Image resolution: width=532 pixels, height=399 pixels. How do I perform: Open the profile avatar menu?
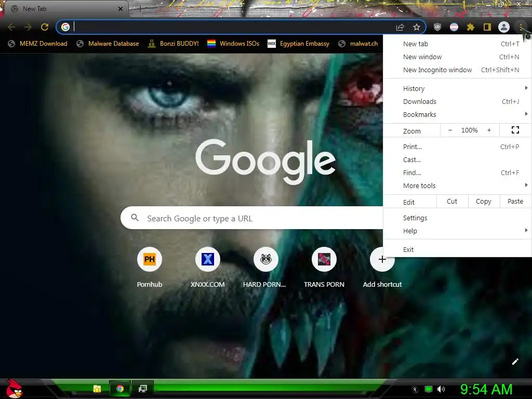[x=504, y=27]
